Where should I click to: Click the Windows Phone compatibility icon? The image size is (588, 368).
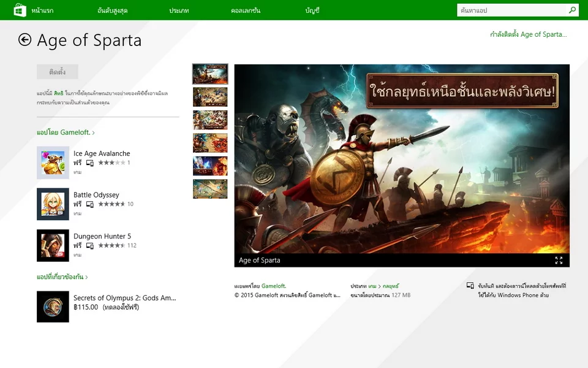point(470,286)
